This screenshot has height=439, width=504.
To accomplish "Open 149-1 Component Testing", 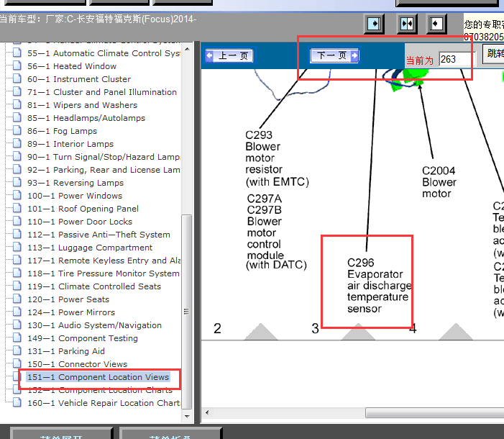I will [83, 338].
